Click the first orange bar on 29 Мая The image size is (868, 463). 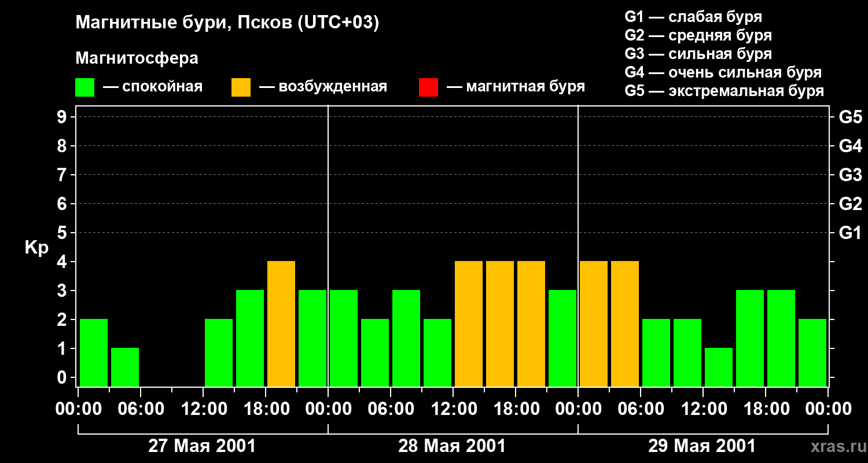[594, 324]
